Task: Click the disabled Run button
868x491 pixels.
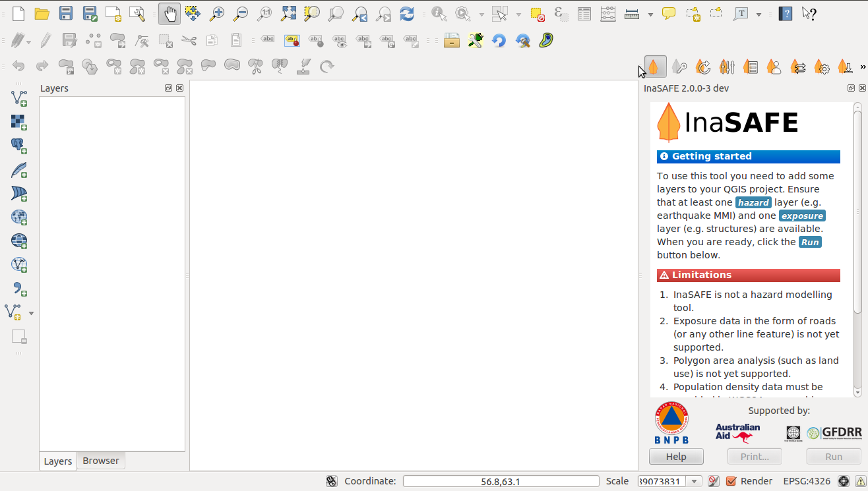Action: (834, 457)
